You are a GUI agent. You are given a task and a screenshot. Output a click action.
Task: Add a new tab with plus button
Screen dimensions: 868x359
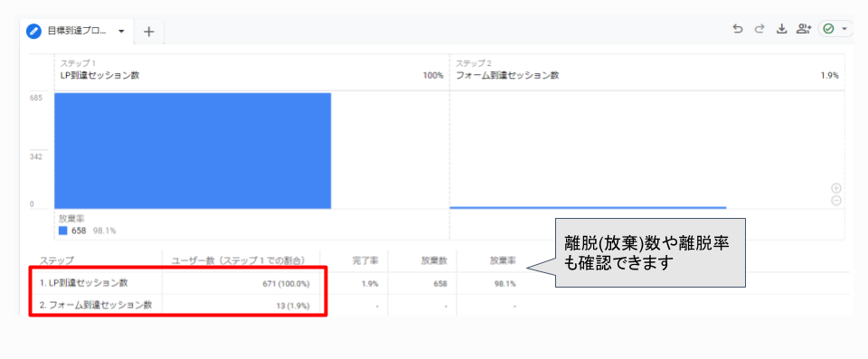pyautogui.click(x=148, y=32)
